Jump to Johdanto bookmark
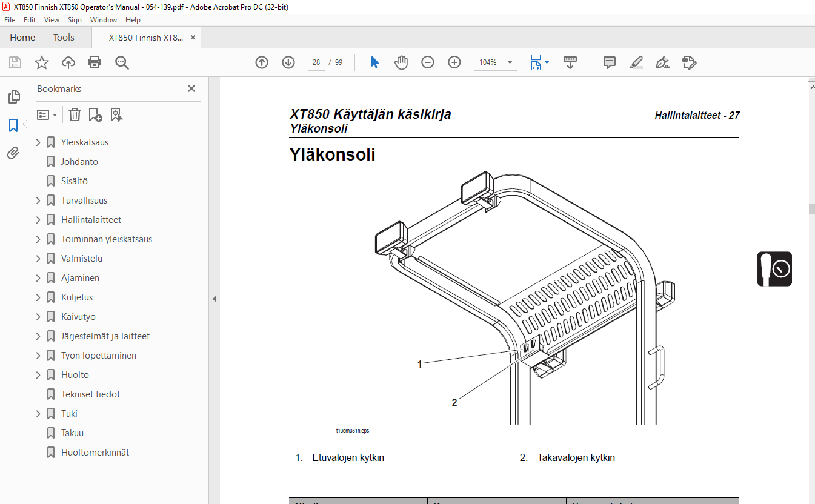Viewport: 815px width, 504px height. (x=79, y=162)
